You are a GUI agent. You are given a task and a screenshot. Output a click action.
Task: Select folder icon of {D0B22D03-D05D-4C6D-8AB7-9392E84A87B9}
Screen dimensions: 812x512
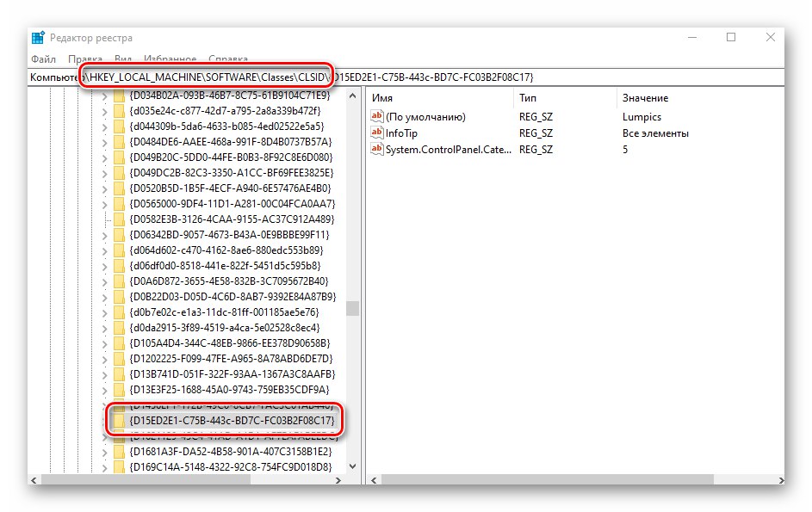click(x=119, y=297)
